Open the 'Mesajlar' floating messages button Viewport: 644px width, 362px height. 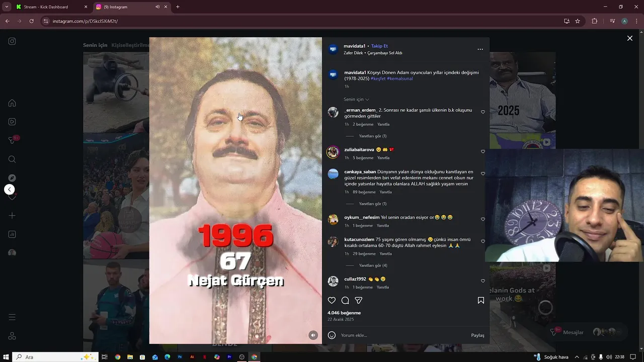click(x=588, y=332)
